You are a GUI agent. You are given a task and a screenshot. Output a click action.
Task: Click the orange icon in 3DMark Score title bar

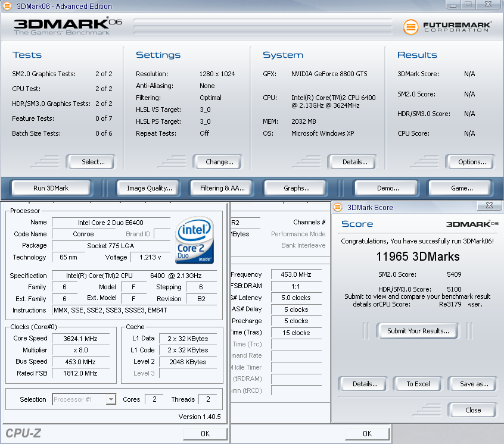click(338, 207)
